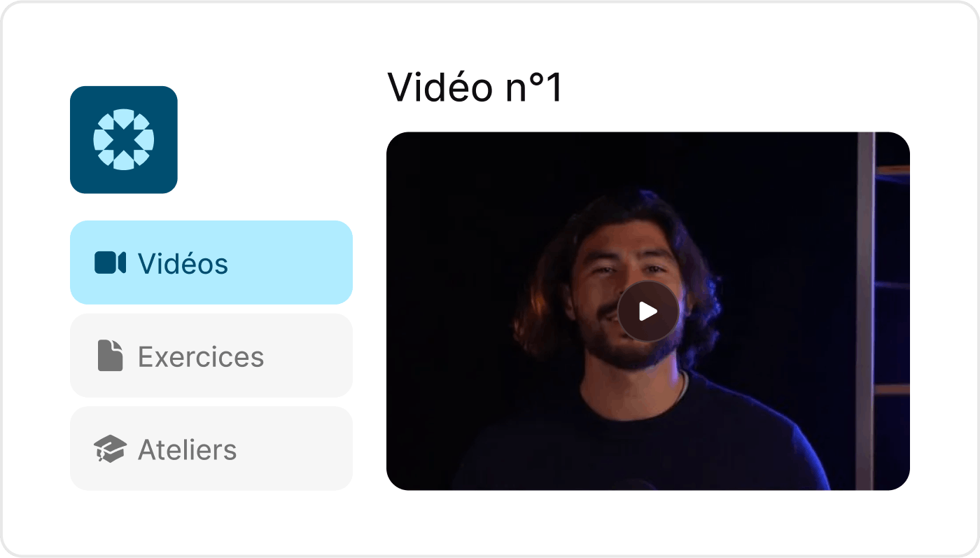
Task: Click the graduation cap icon beside Ateliers
Action: (110, 449)
